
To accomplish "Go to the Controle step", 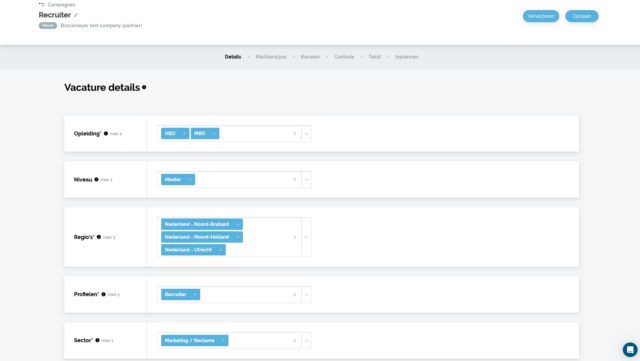I will (344, 57).
